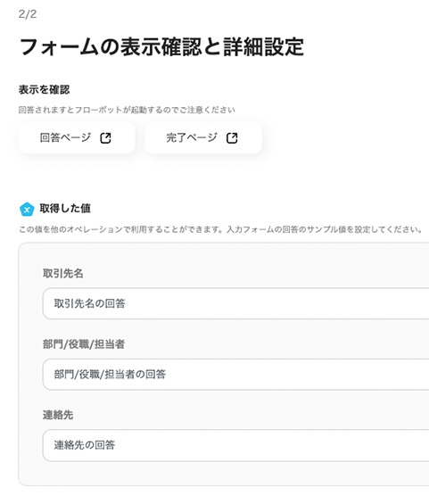Click the サンプル値を設定してください instruction text
The width and height of the screenshot is (429, 504).
tap(325, 229)
